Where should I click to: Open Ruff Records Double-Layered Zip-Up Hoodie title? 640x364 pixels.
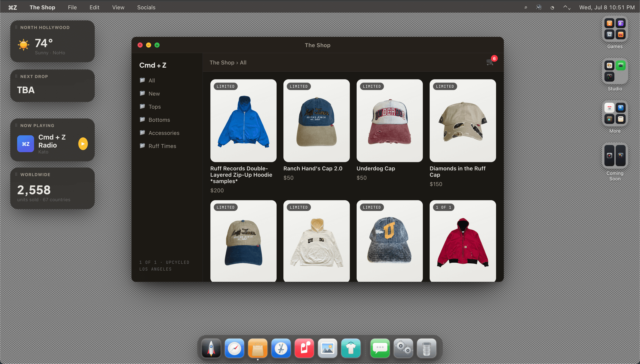coord(241,175)
